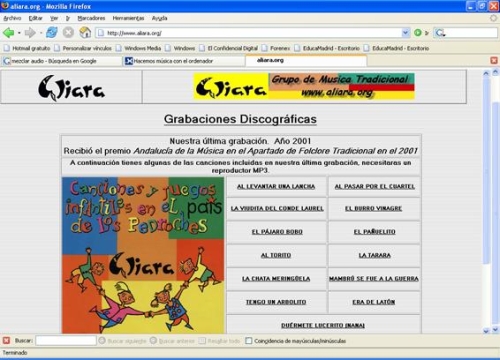This screenshot has height=360, width=500.
Task: Open the Back button history dropdown arrow
Action: [x=19, y=33]
